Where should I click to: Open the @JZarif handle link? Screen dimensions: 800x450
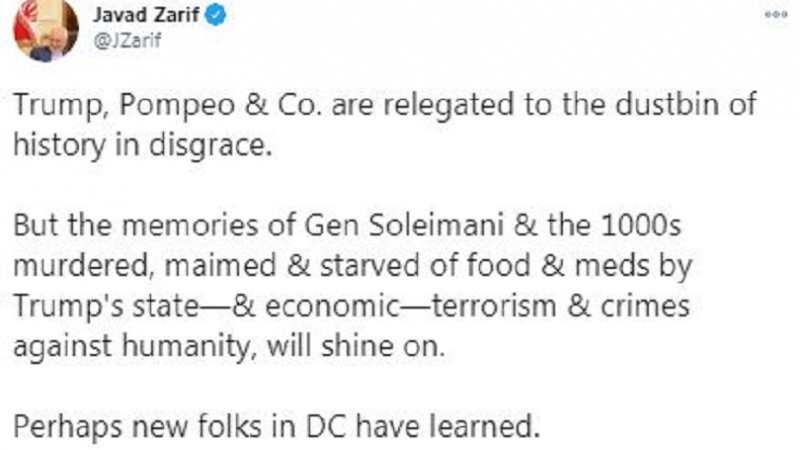click(124, 39)
